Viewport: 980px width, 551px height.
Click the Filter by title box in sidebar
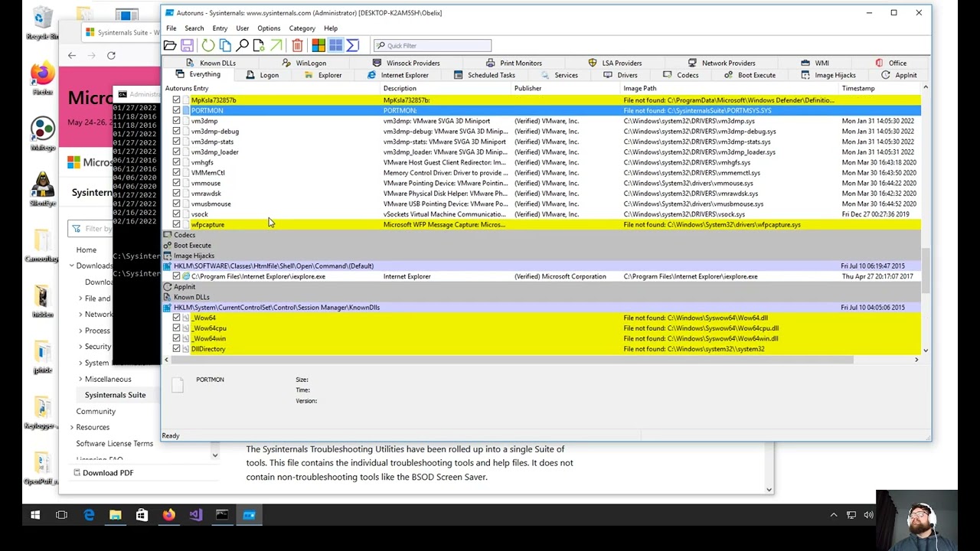click(x=90, y=228)
